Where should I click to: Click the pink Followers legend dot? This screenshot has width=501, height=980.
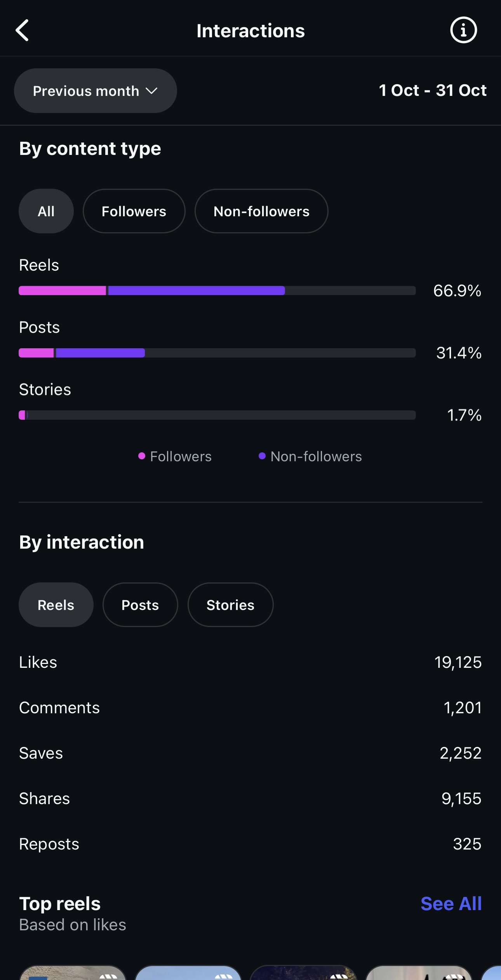(142, 456)
